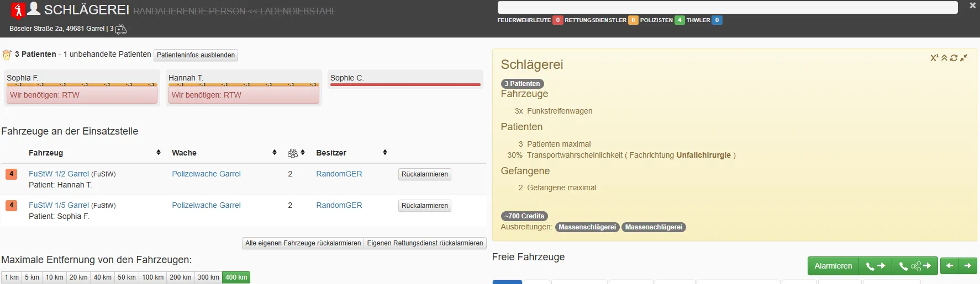The width and height of the screenshot is (980, 284).
Task: Go to next mission with right arrow
Action: 968,266
